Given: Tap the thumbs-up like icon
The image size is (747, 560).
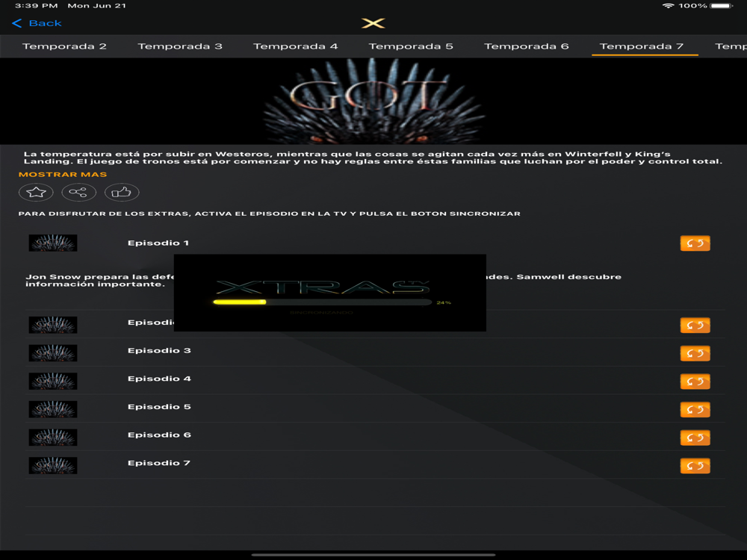Looking at the screenshot, I should [122, 193].
